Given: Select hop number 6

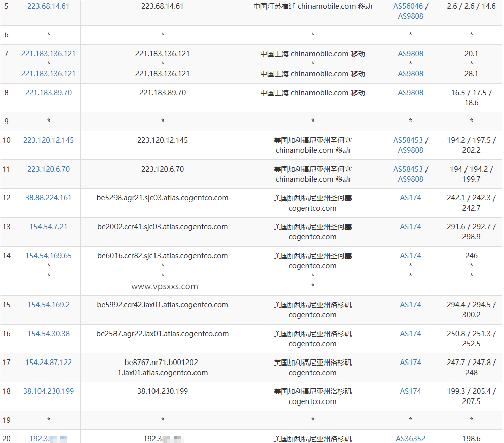Looking at the screenshot, I should tap(7, 35).
